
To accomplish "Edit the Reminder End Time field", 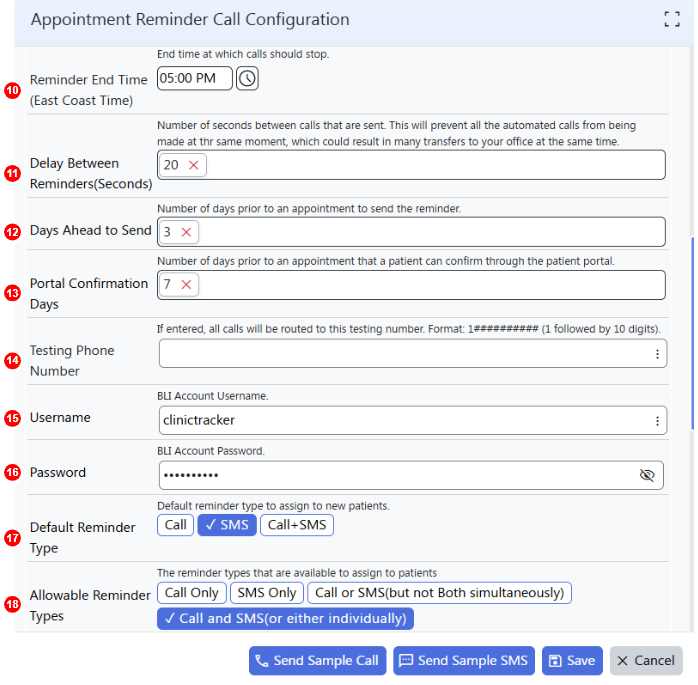I will [x=195, y=79].
